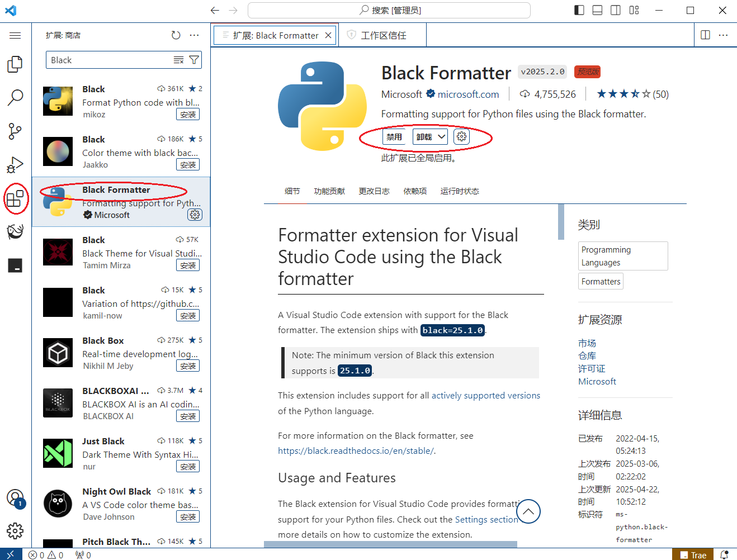Open editor more actions ellipsis
This screenshot has height=560, width=737.
click(723, 35)
